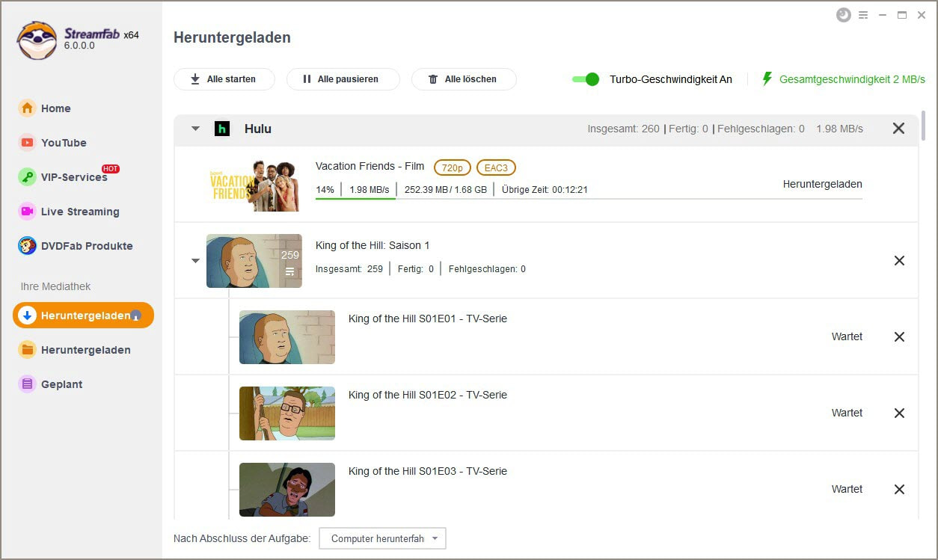This screenshot has height=560, width=938.
Task: Click the Vacation Friends poster thumbnail
Action: click(x=254, y=185)
